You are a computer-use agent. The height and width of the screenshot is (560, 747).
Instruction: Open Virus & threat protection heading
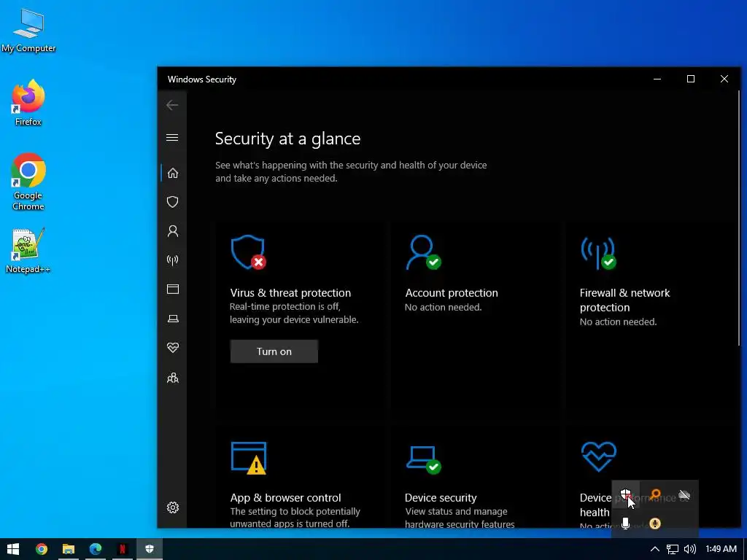pos(290,293)
